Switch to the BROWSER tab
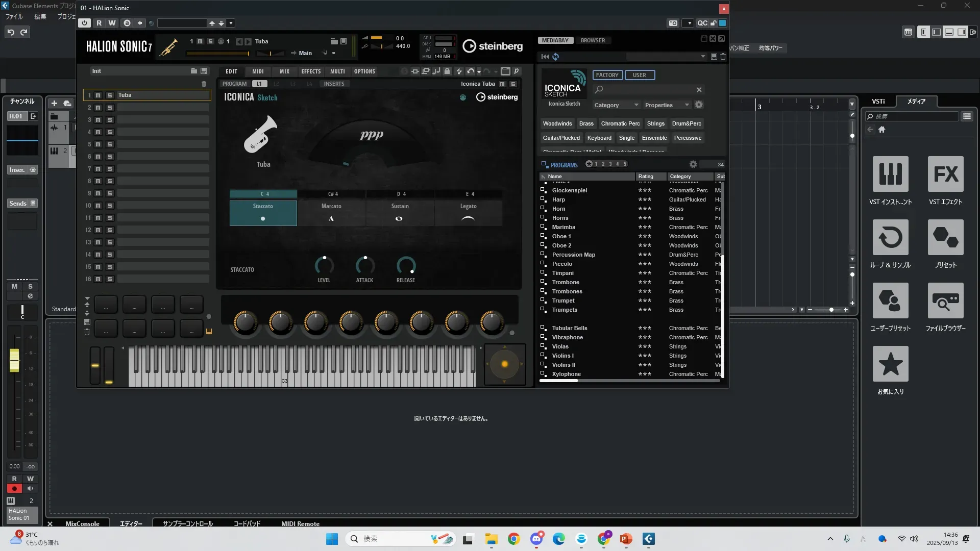This screenshot has width=980, height=551. [593, 40]
